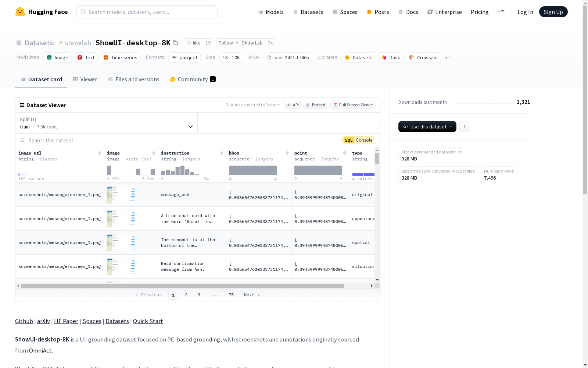Sort by the bbox column

pyautogui.click(x=287, y=153)
